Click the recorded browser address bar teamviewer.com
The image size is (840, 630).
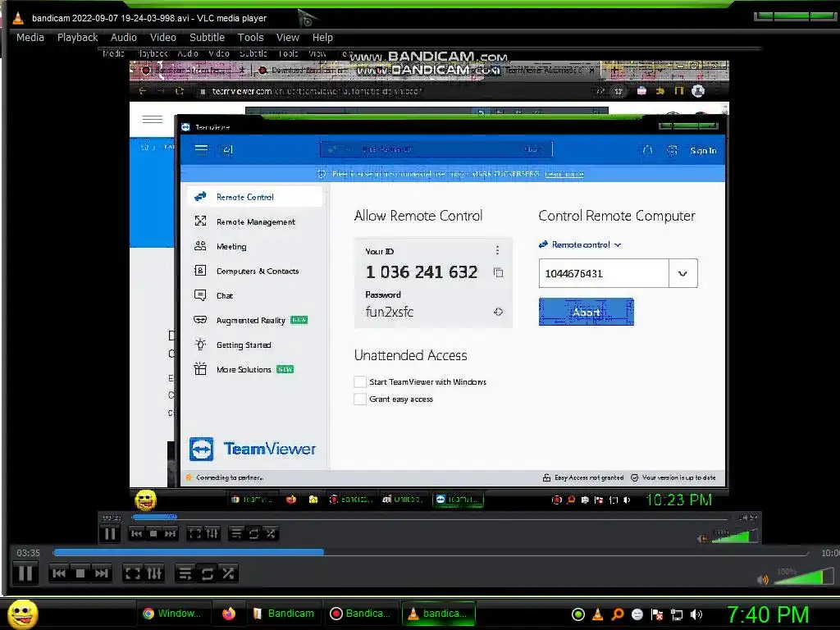pos(316,92)
